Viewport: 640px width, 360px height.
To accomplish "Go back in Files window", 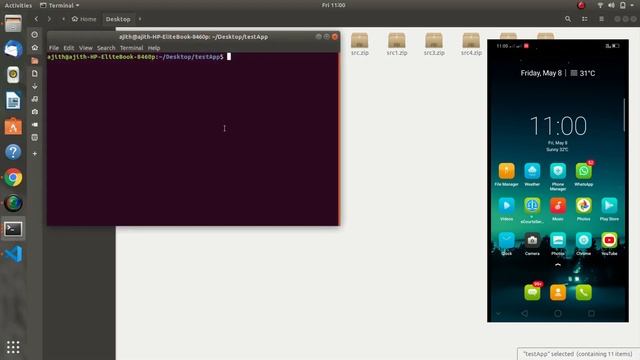I will tap(36, 19).
